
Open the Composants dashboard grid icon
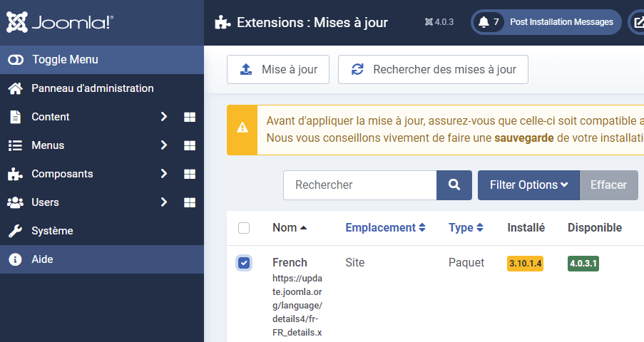[x=190, y=174]
